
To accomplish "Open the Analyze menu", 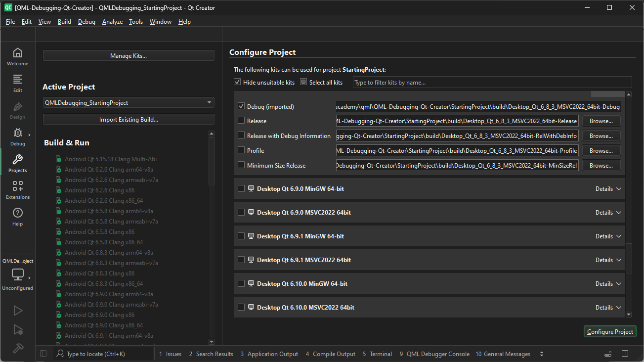I will 112,21.
